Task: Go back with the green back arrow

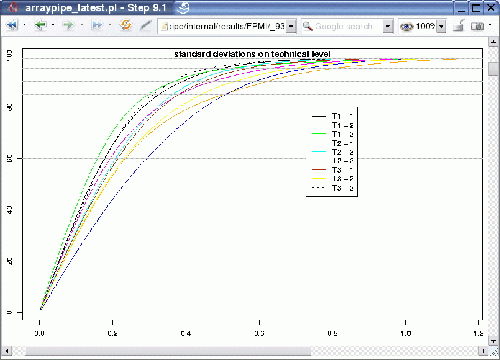Action: point(41,25)
